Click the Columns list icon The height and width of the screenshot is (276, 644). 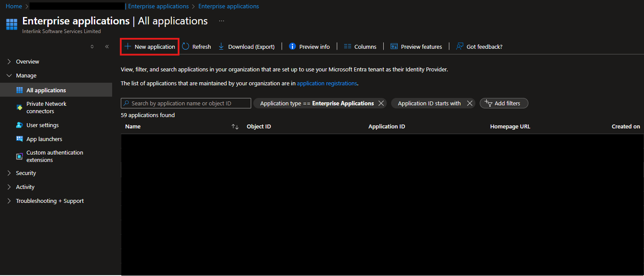point(347,47)
